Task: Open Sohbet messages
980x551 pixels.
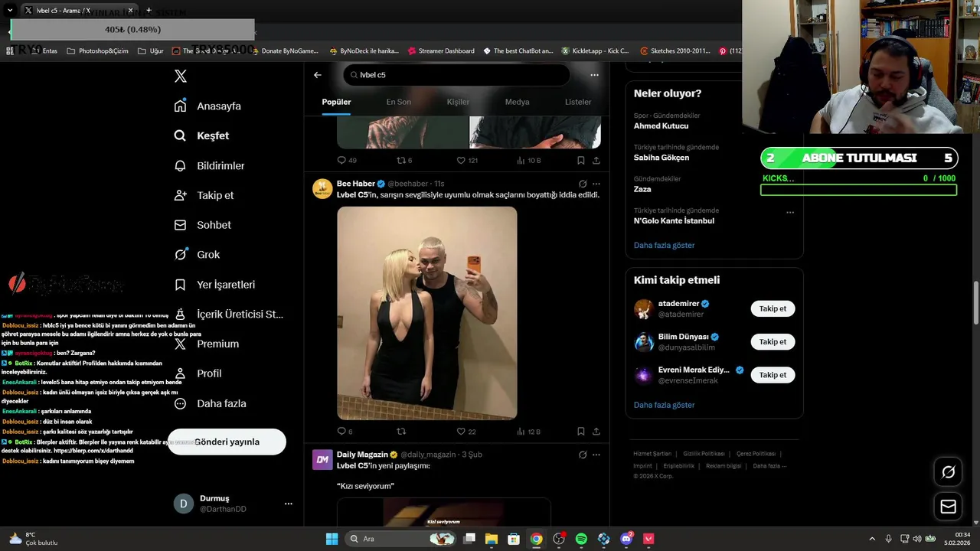Action: [x=202, y=225]
